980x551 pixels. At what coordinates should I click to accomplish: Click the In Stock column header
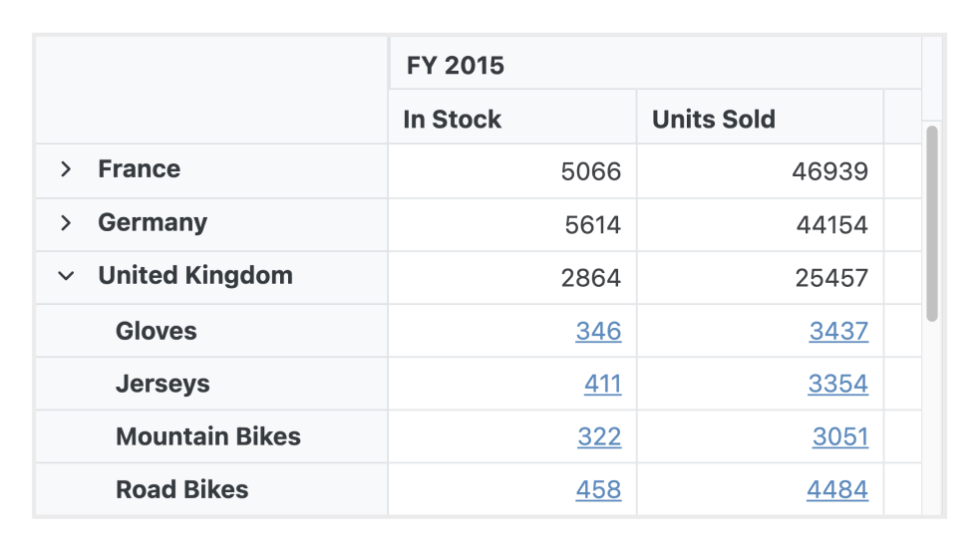point(453,120)
